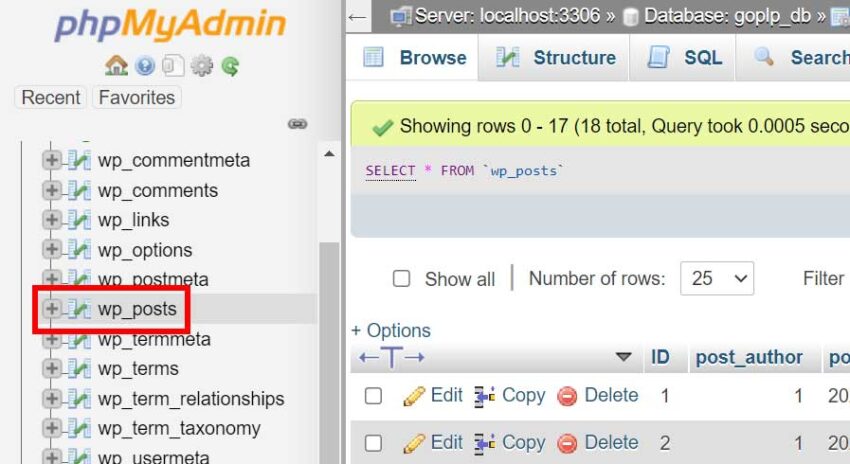Expand the wp_term_relationships tree node
Viewport: 850px width, 464px height.
point(51,398)
